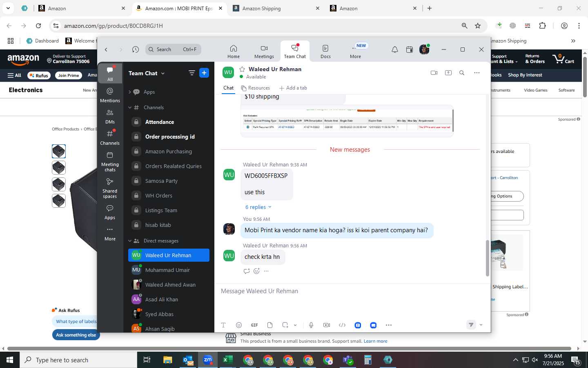
Task: Open chat header more options ellipsis
Action: click(477, 73)
